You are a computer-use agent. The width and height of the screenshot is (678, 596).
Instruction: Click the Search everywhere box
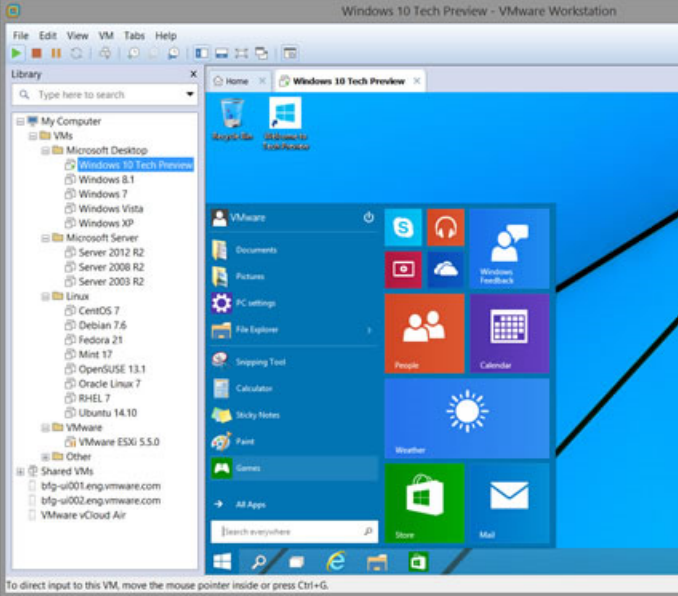point(294,532)
